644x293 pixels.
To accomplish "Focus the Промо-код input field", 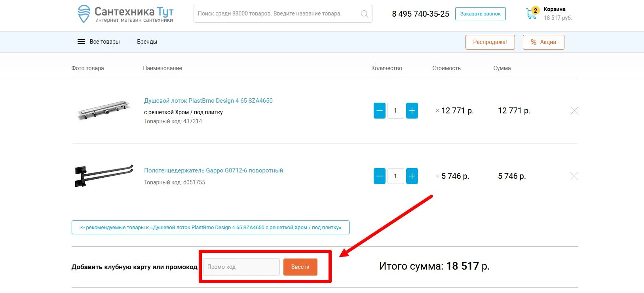I will (x=241, y=267).
